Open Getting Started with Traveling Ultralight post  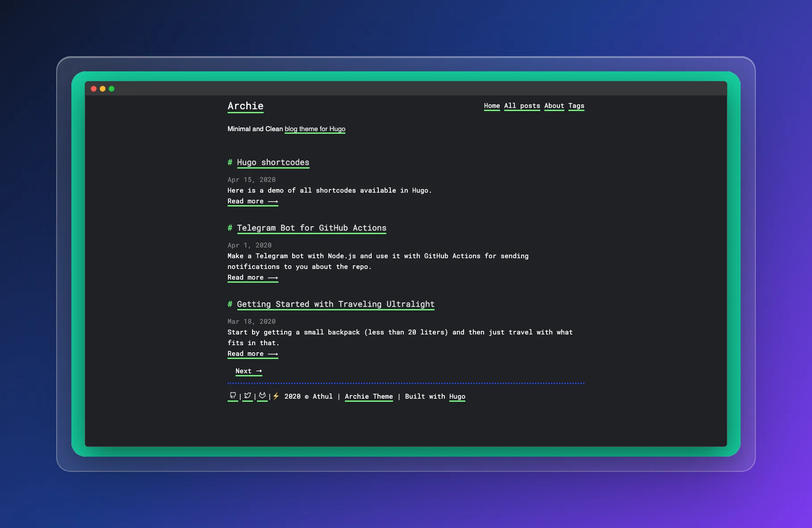(x=336, y=304)
